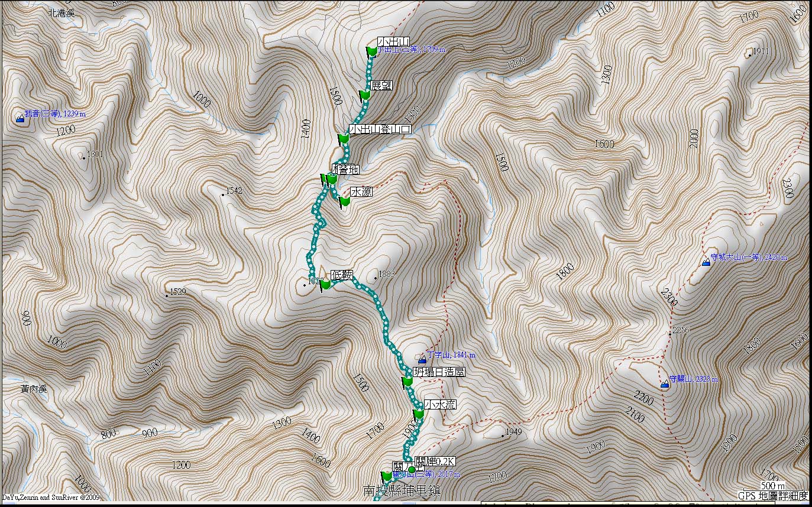Select the 展望 viewpoint flag marker

click(365, 96)
